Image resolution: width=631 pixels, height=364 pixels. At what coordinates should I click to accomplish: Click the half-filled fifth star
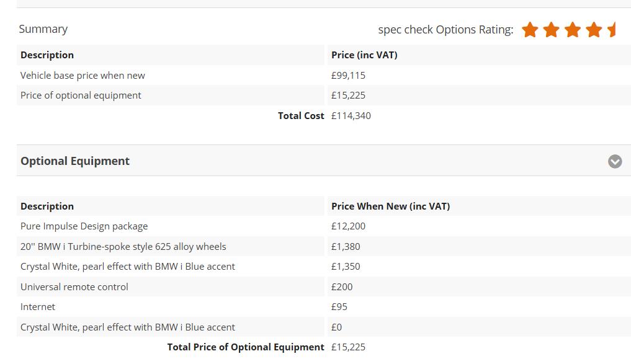tap(611, 29)
